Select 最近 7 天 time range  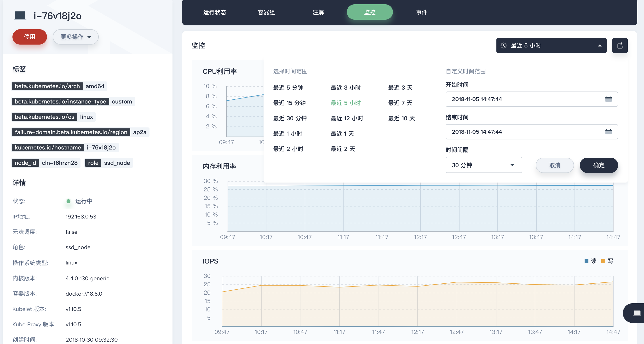point(400,103)
